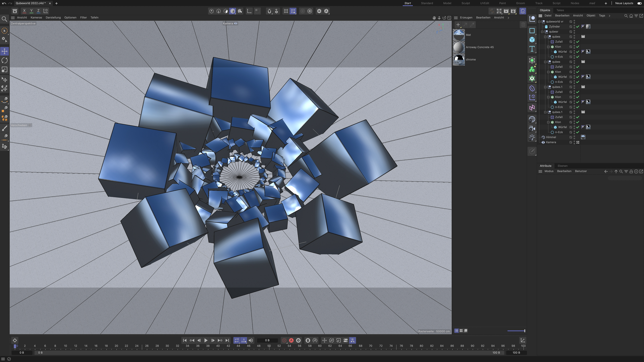Switch to the Sculpt layout tab
Screen dimensions: 644x362
pos(466,3)
